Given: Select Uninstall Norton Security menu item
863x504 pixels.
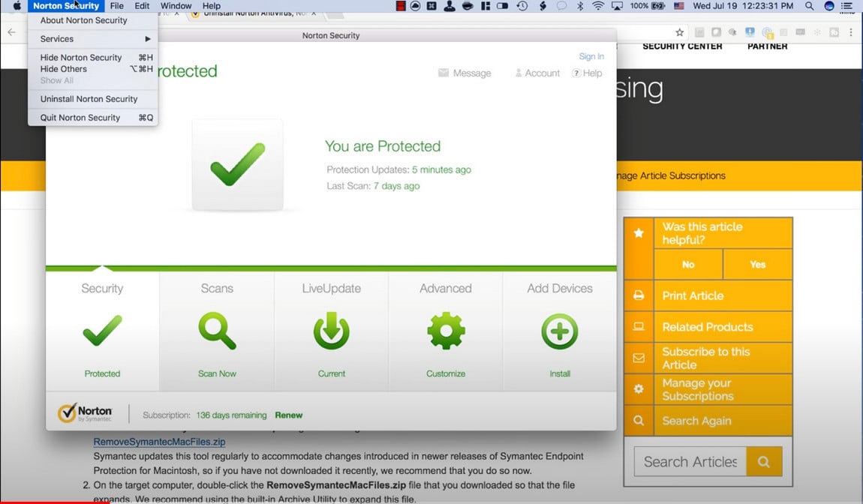Looking at the screenshot, I should [x=92, y=99].
